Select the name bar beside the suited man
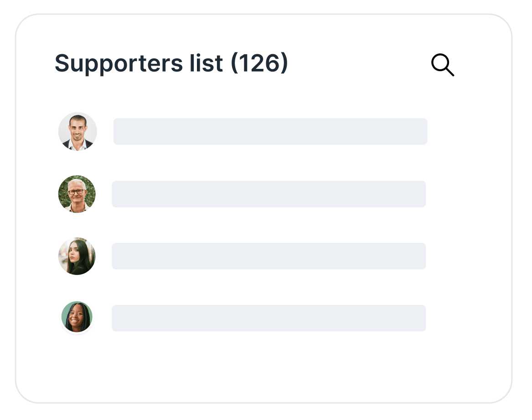This screenshot has width=532, height=420. 270,131
